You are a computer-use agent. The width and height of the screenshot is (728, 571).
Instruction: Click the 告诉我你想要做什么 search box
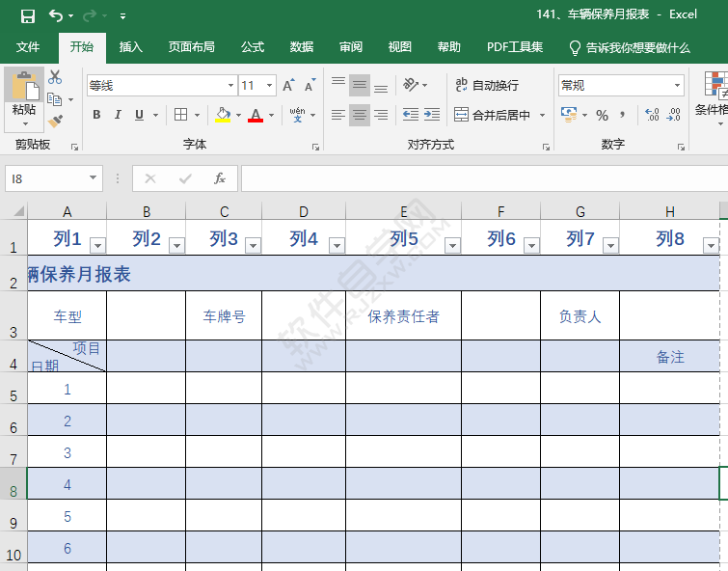(630, 47)
